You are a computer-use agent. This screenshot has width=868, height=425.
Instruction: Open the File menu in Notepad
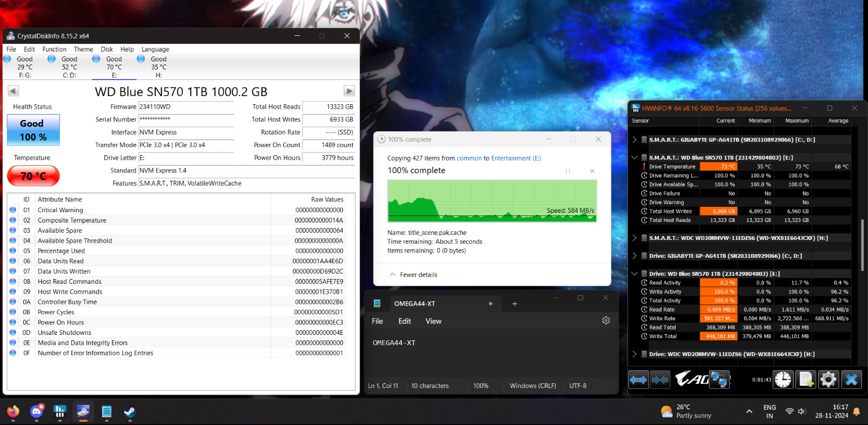pyautogui.click(x=378, y=321)
